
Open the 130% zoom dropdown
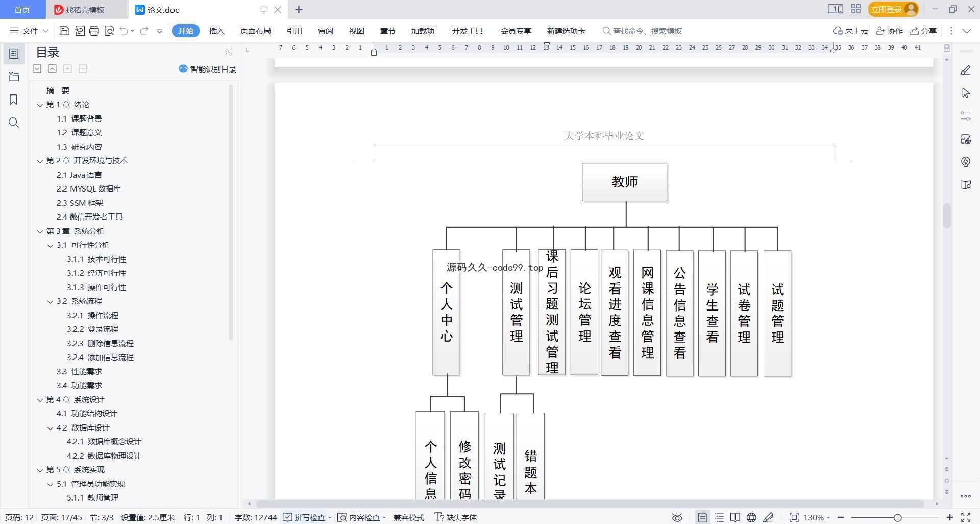point(817,517)
